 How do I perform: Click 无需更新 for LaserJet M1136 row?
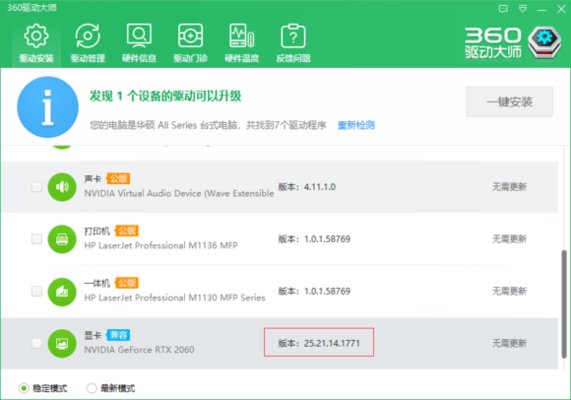(509, 239)
